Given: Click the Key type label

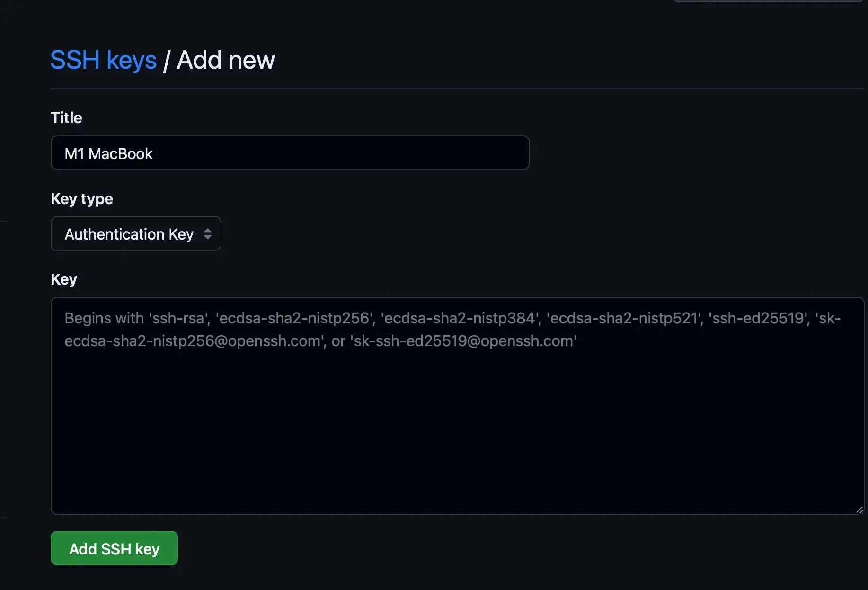Looking at the screenshot, I should click(81, 199).
